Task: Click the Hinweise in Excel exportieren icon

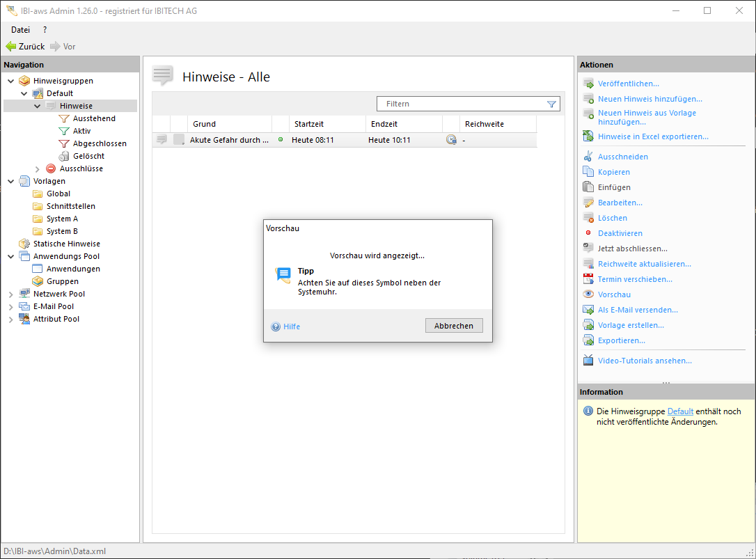Action: [x=588, y=136]
